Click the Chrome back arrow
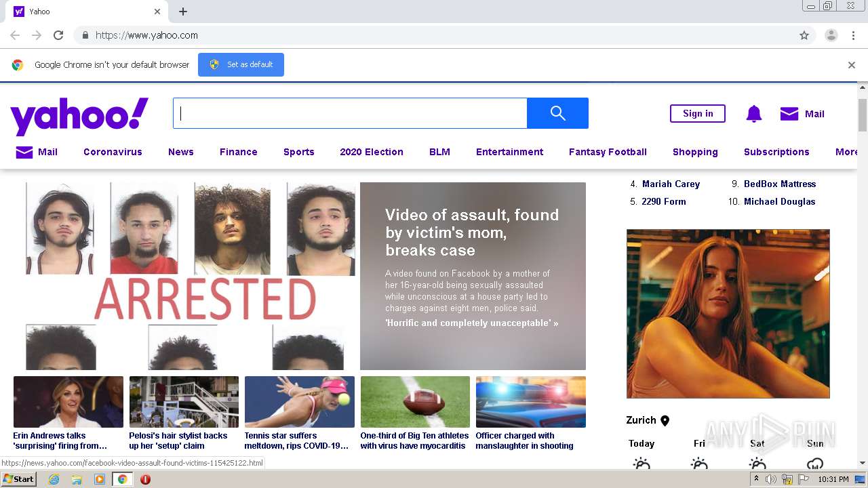Screen dimensions: 868x488 [15, 35]
